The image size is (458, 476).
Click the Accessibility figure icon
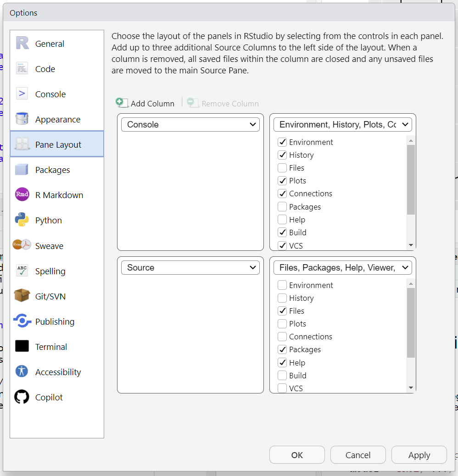pyautogui.click(x=22, y=371)
